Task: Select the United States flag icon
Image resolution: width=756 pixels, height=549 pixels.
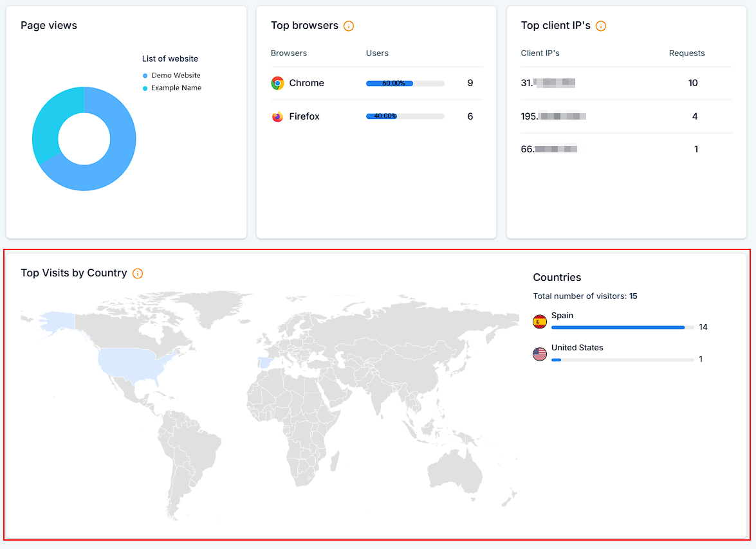Action: 540,354
